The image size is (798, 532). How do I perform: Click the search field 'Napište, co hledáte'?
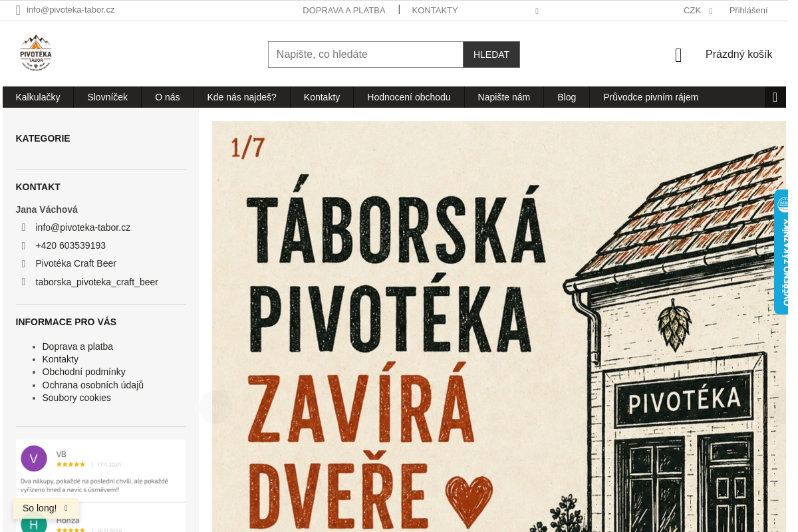tap(366, 55)
